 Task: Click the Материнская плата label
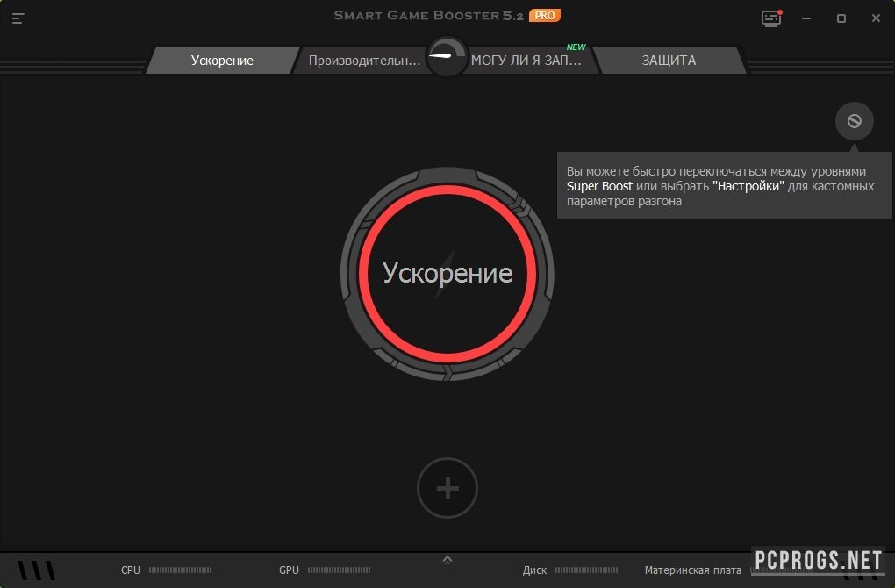pos(692,570)
